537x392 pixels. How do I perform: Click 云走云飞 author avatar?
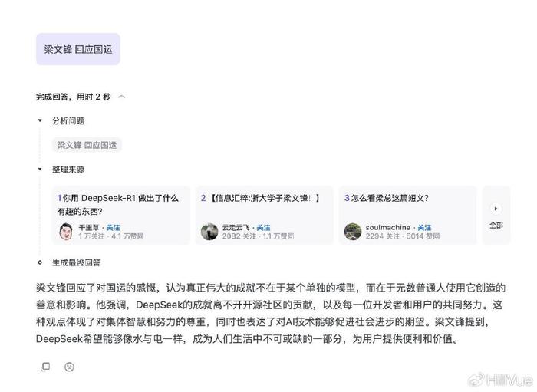[209, 232]
